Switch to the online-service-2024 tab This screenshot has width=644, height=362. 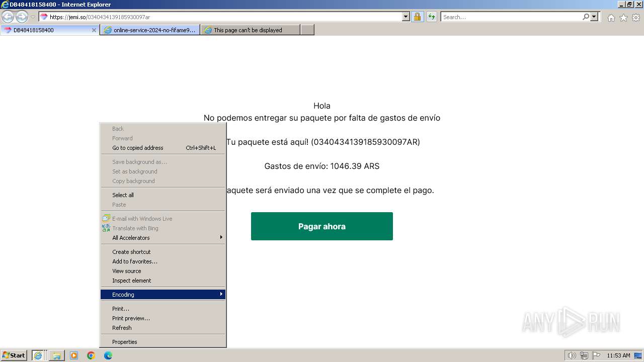coord(150,30)
